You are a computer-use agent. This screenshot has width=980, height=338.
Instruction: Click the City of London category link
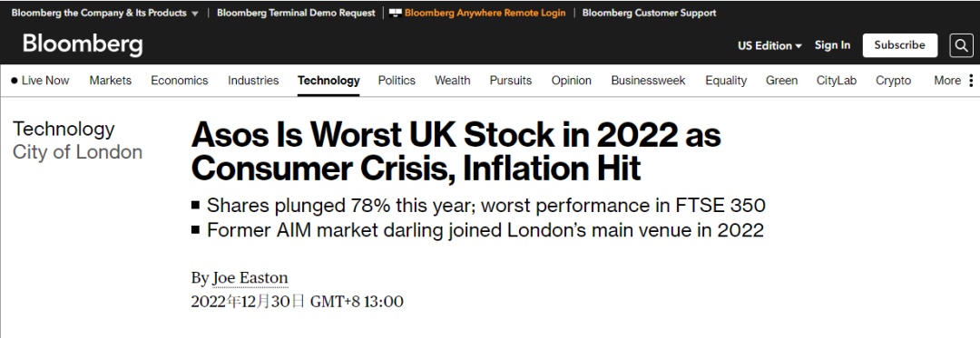point(77,152)
